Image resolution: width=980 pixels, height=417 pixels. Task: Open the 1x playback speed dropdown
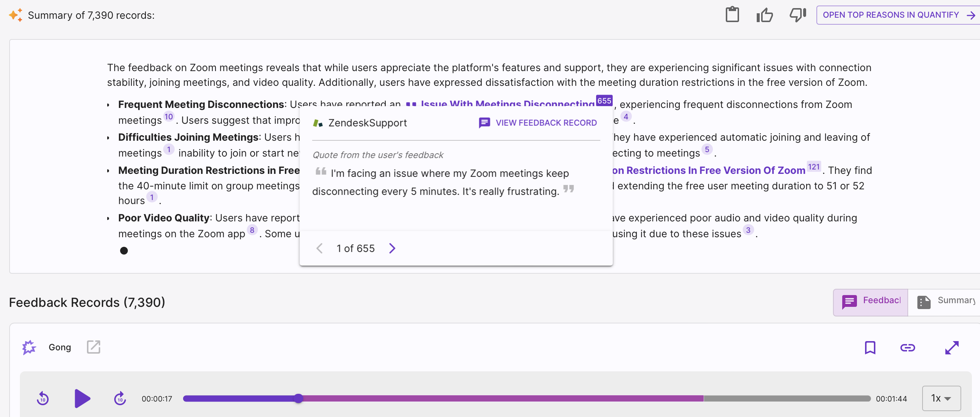pyautogui.click(x=941, y=398)
